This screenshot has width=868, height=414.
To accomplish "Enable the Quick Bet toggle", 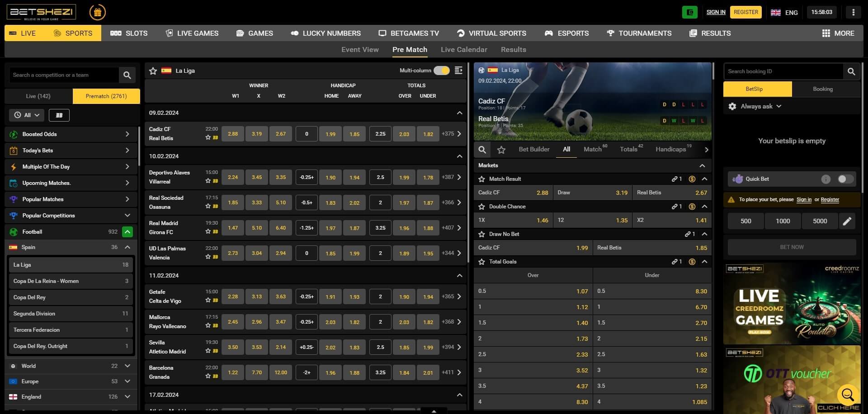I will (x=845, y=179).
